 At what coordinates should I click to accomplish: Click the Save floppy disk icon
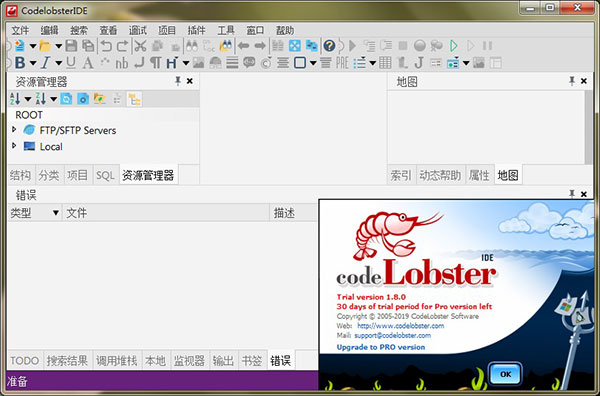(72, 46)
